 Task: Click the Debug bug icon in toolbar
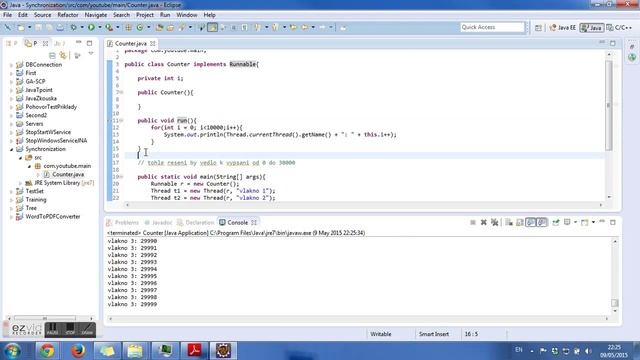[73, 27]
